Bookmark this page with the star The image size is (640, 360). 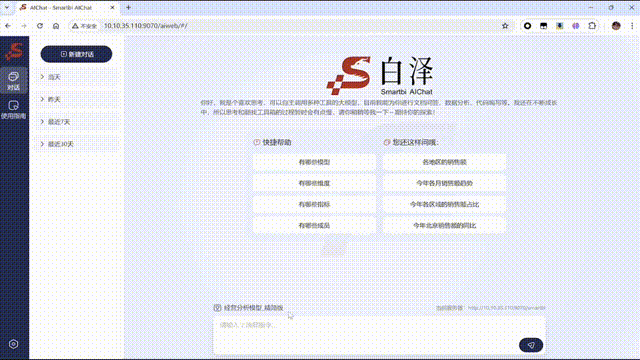click(505, 26)
